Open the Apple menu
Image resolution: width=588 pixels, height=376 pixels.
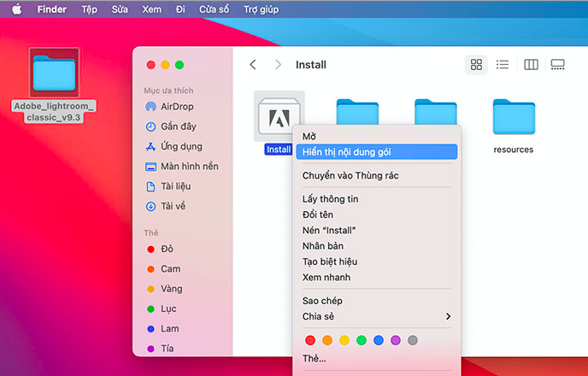click(16, 9)
